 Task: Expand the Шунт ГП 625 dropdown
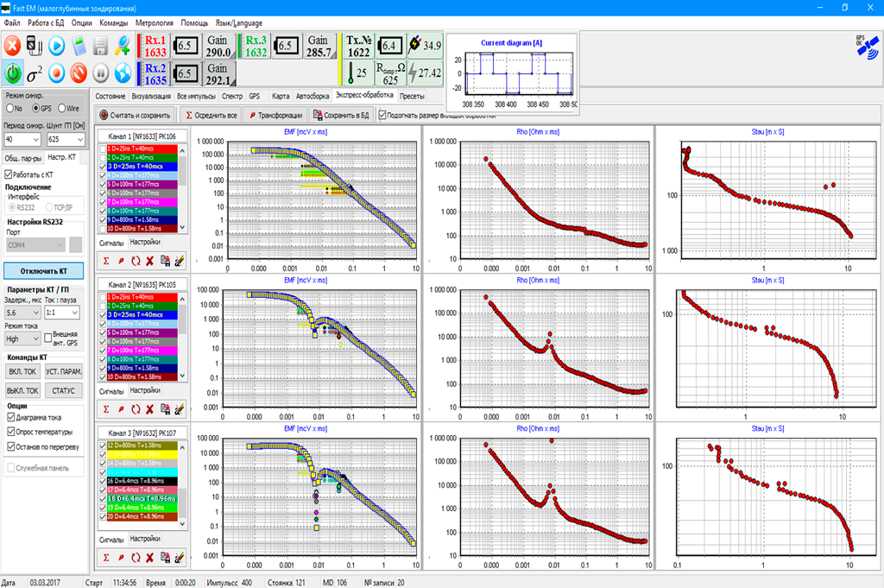(66, 139)
